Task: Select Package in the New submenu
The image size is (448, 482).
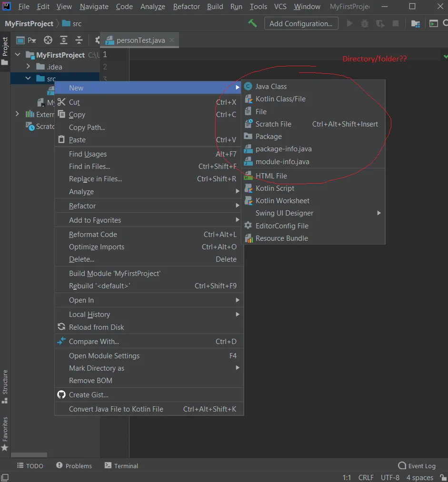Action: point(313,136)
